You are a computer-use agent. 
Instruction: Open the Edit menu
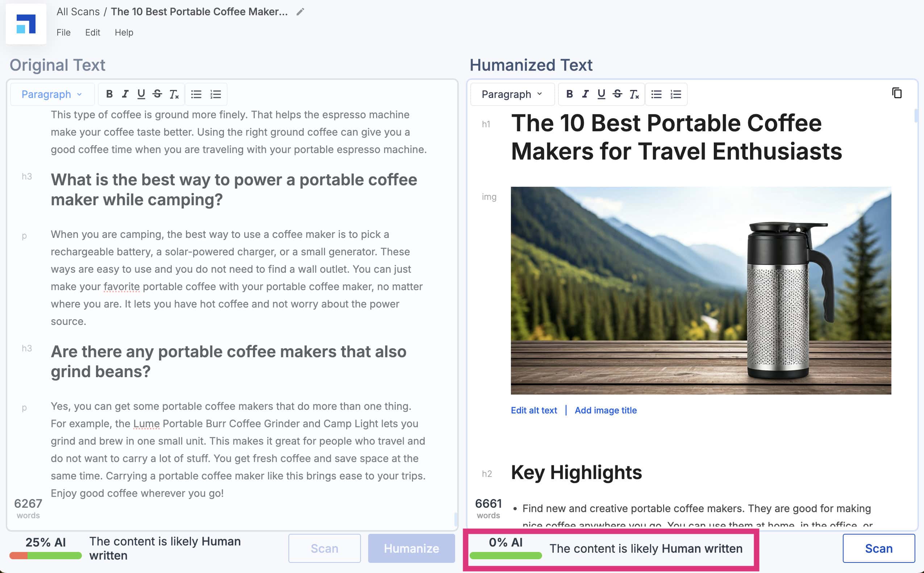pos(92,33)
